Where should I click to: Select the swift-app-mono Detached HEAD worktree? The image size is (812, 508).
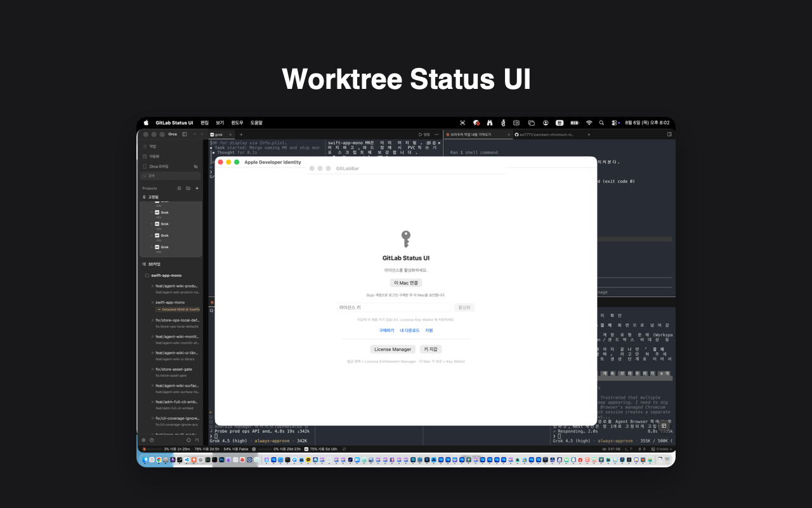174,305
